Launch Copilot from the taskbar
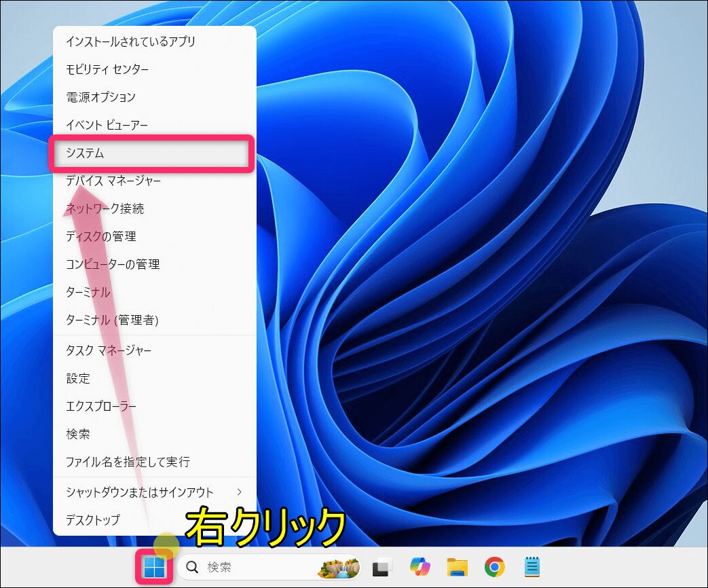 [x=420, y=567]
